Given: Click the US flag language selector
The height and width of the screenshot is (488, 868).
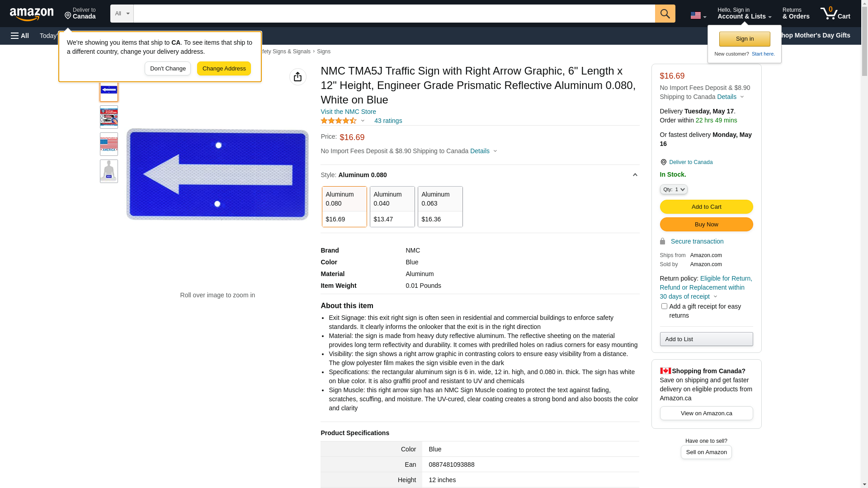Looking at the screenshot, I should click(x=698, y=15).
